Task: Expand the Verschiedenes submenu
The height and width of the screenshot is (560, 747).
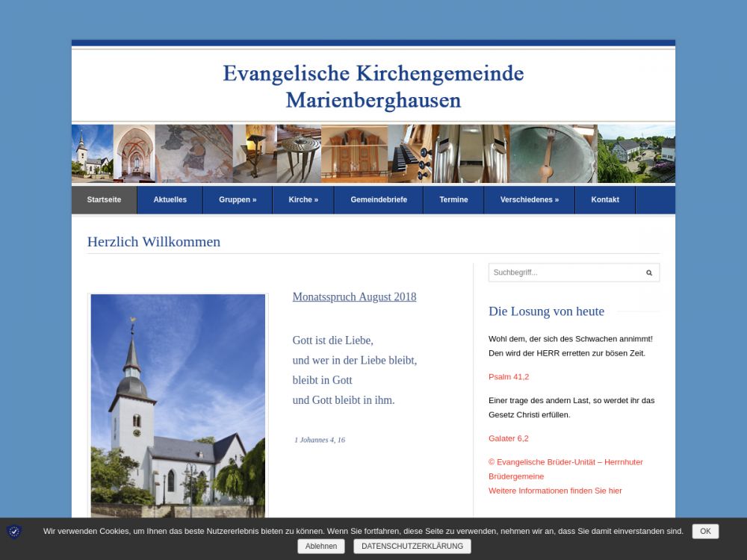Action: point(529,200)
